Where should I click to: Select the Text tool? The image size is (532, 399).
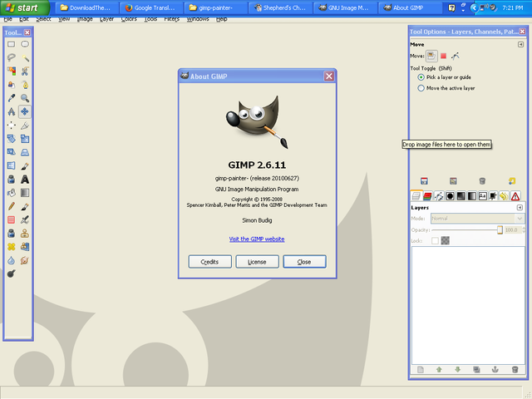pos(25,180)
